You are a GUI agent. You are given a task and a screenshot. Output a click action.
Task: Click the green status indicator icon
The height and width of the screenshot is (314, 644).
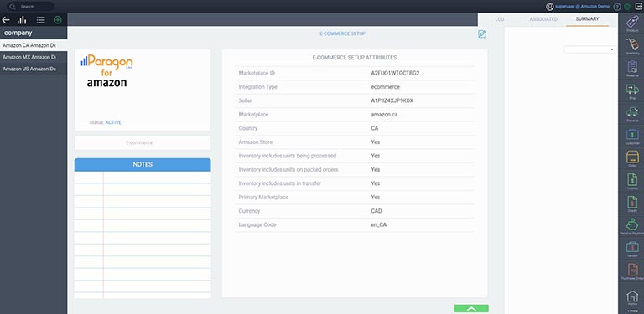627,7
